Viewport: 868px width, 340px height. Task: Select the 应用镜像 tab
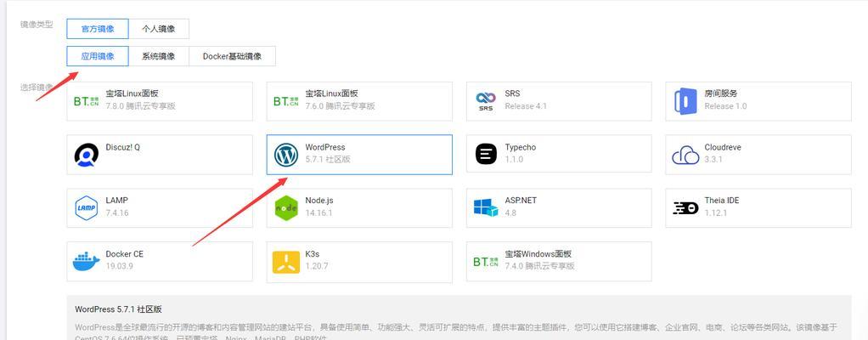point(98,56)
